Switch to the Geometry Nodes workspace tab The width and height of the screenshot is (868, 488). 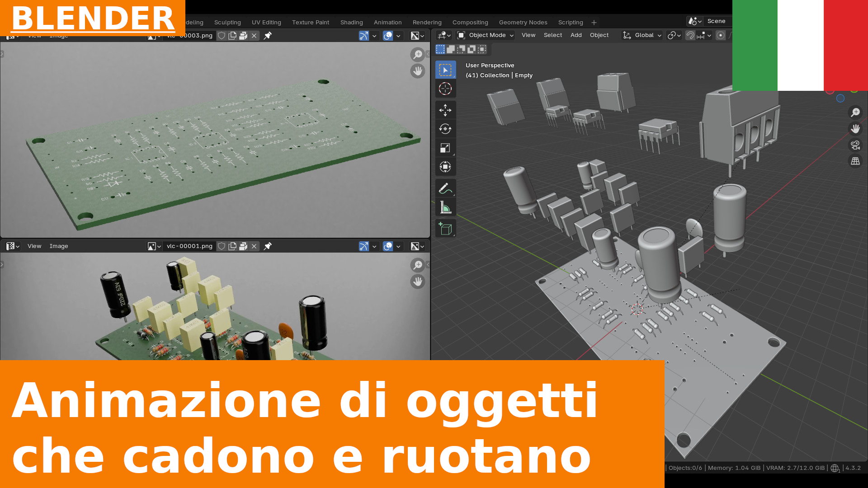pyautogui.click(x=523, y=23)
